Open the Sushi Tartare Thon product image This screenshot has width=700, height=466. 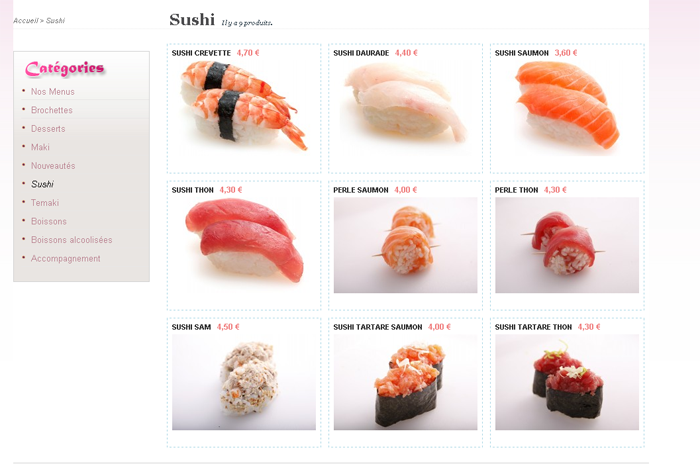pyautogui.click(x=567, y=382)
